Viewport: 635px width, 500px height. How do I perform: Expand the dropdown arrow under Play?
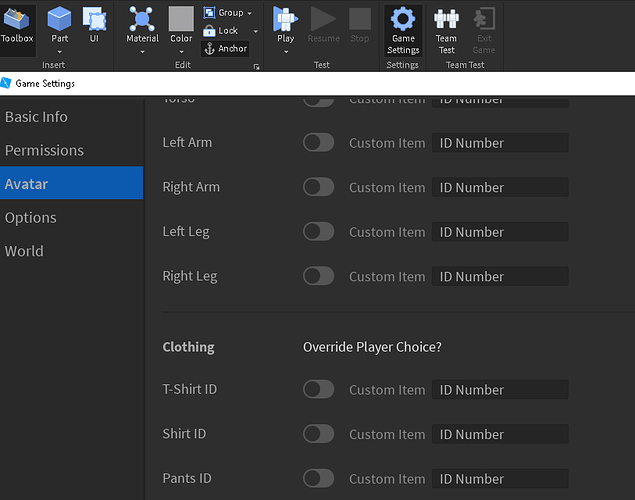[x=286, y=52]
